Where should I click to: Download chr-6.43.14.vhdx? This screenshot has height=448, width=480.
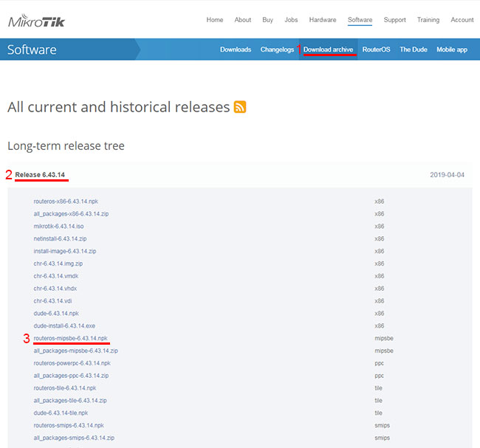click(x=55, y=289)
